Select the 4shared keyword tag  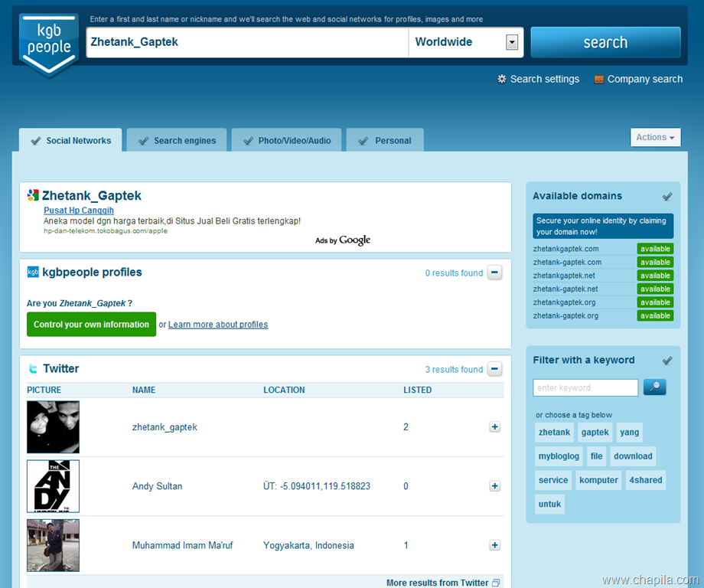[x=646, y=480]
